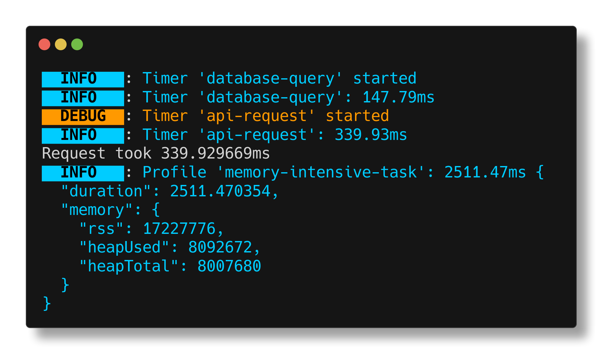Select the 'Request took 339.929669ms' line
613x364 pixels.
pyautogui.click(x=155, y=153)
